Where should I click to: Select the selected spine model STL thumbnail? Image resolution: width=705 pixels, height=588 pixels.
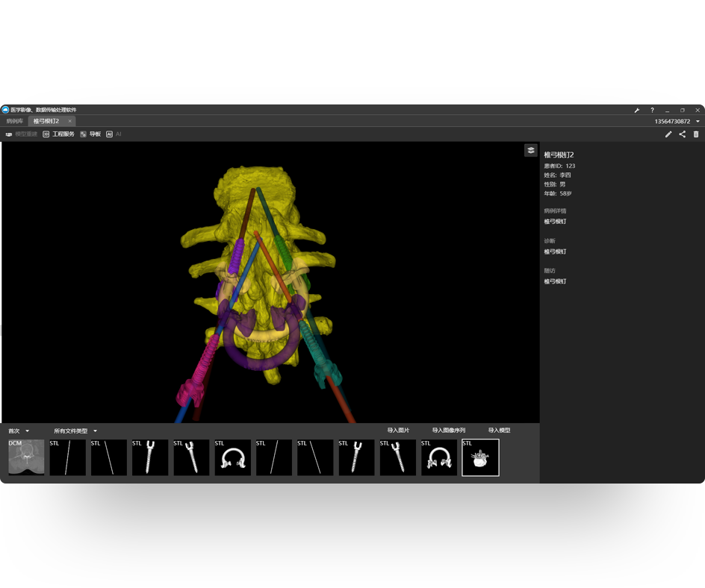pyautogui.click(x=480, y=457)
